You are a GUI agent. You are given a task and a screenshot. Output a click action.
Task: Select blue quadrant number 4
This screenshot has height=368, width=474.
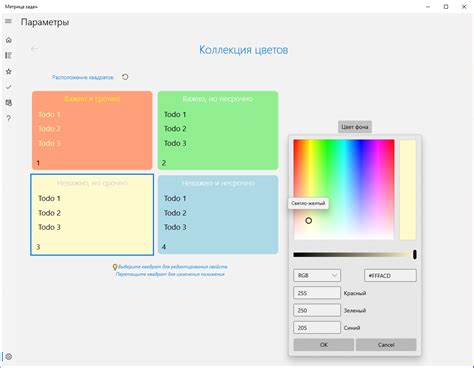[218, 215]
